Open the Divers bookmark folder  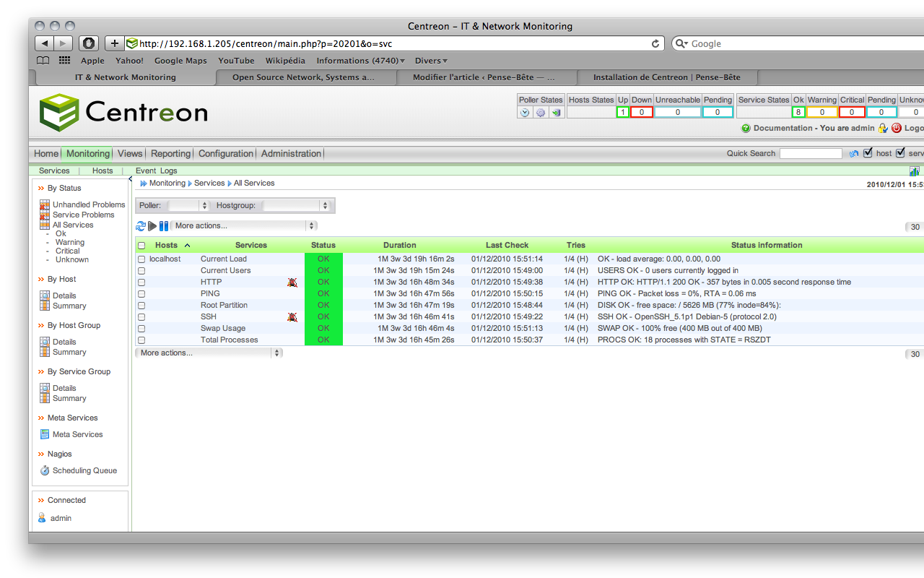click(431, 61)
